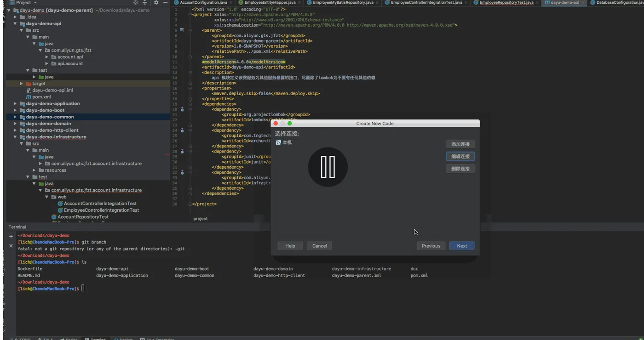644x340 pixels.
Task: Switch to EmployeeMyBatisRepository.java tab
Action: pos(343,3)
